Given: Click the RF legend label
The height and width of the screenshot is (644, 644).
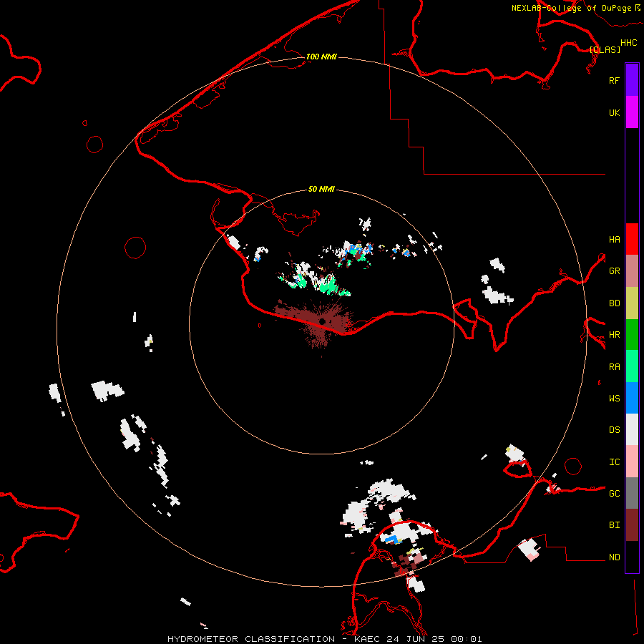Looking at the screenshot, I should 614,80.
